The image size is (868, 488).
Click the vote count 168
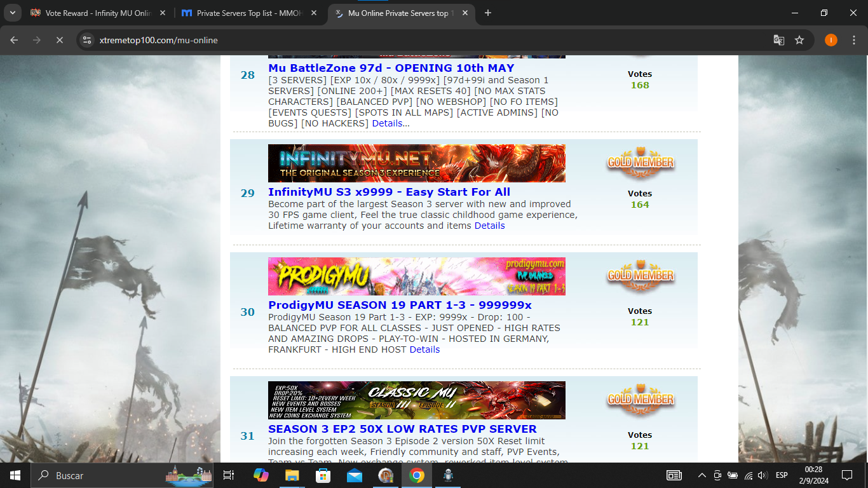click(x=640, y=85)
